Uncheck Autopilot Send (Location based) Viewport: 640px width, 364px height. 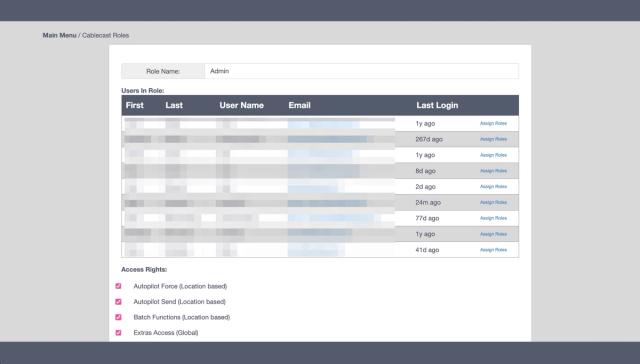pos(118,302)
